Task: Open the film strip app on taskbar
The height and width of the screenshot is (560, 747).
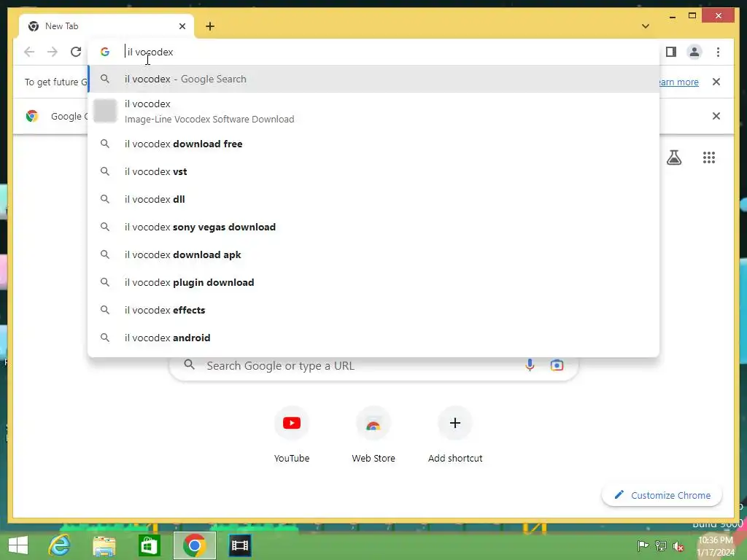Action: click(x=239, y=545)
